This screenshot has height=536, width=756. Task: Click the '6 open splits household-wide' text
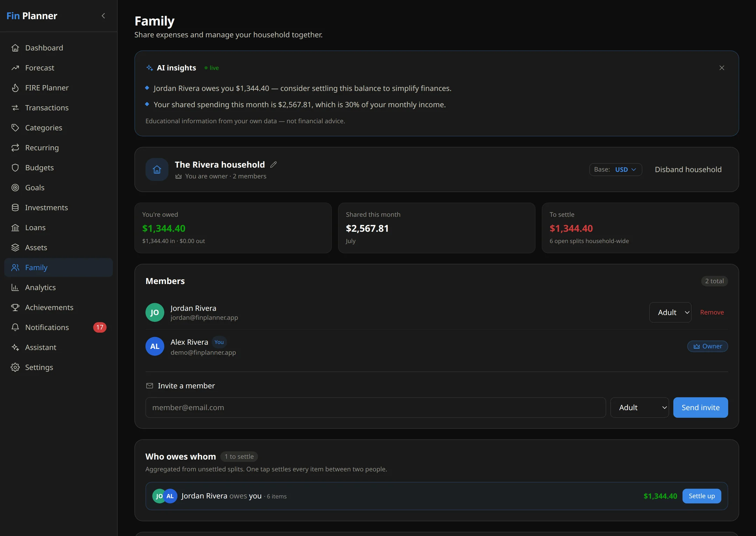[x=589, y=241]
